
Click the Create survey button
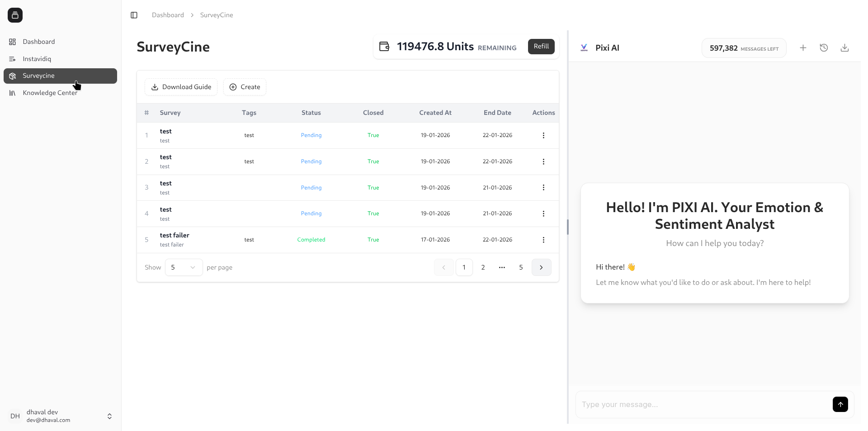tap(245, 87)
